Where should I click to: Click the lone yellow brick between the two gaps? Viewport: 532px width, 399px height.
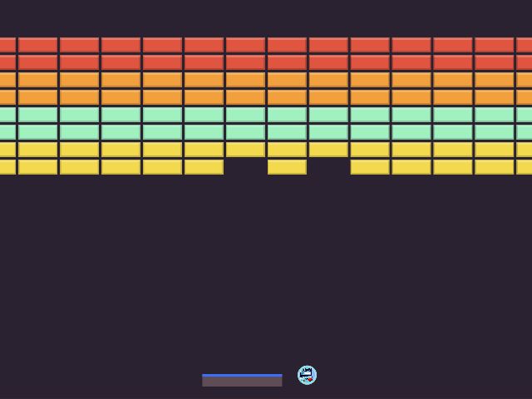click(287, 167)
